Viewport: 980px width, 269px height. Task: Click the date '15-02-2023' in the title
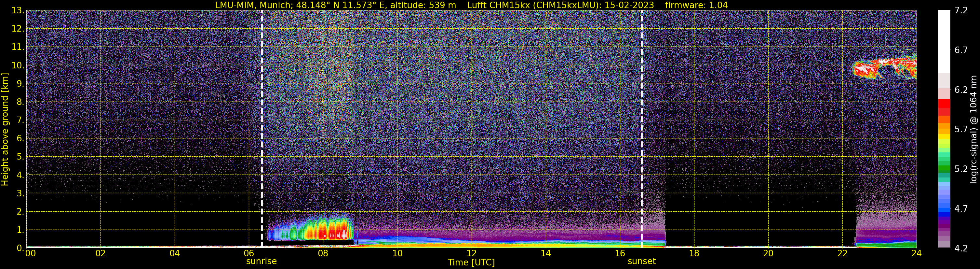click(x=629, y=5)
